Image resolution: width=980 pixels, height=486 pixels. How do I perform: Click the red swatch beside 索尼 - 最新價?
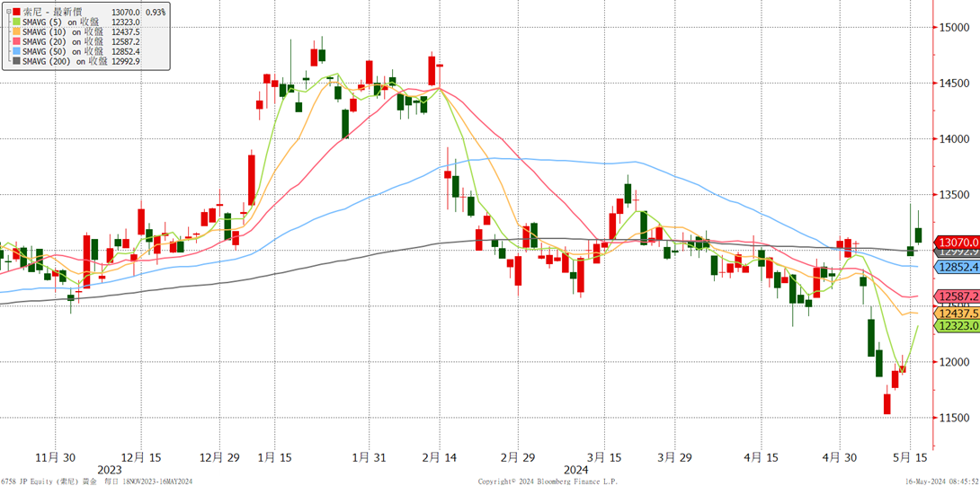16,13
